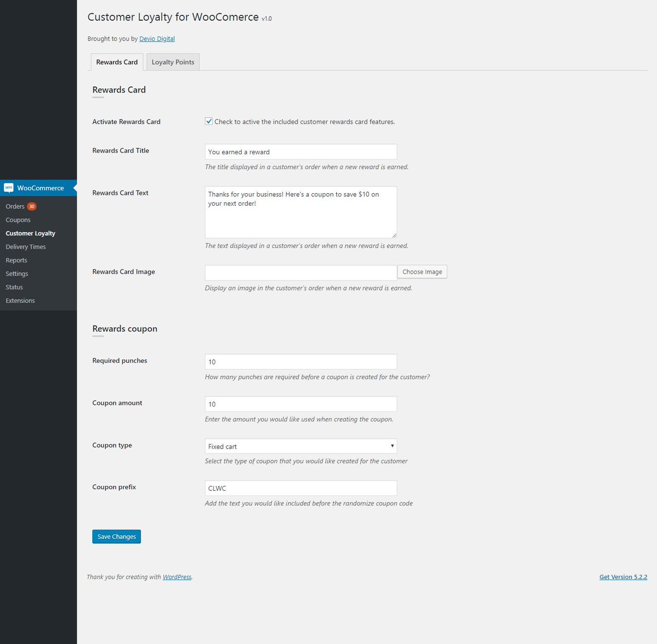This screenshot has height=644, width=657.
Task: Select Customer Loyalty in sidebar
Action: click(x=30, y=233)
